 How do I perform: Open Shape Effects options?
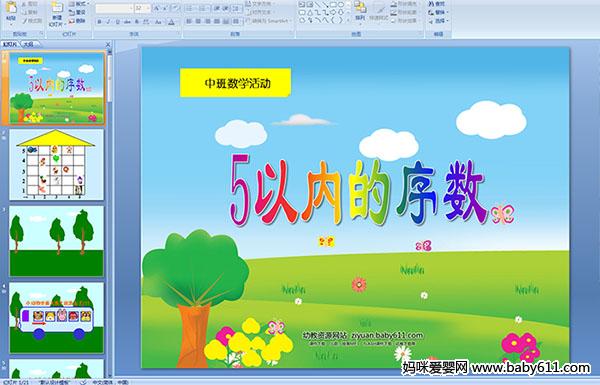[406, 21]
